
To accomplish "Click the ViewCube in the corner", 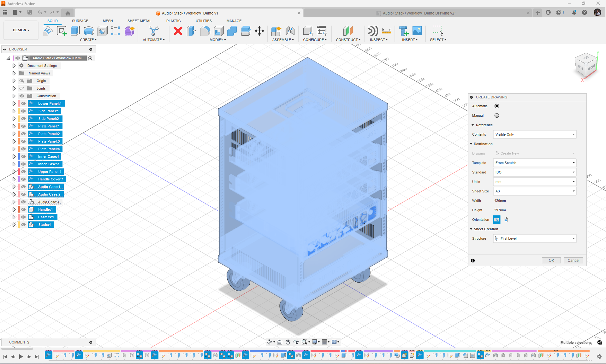I will click(x=587, y=65).
